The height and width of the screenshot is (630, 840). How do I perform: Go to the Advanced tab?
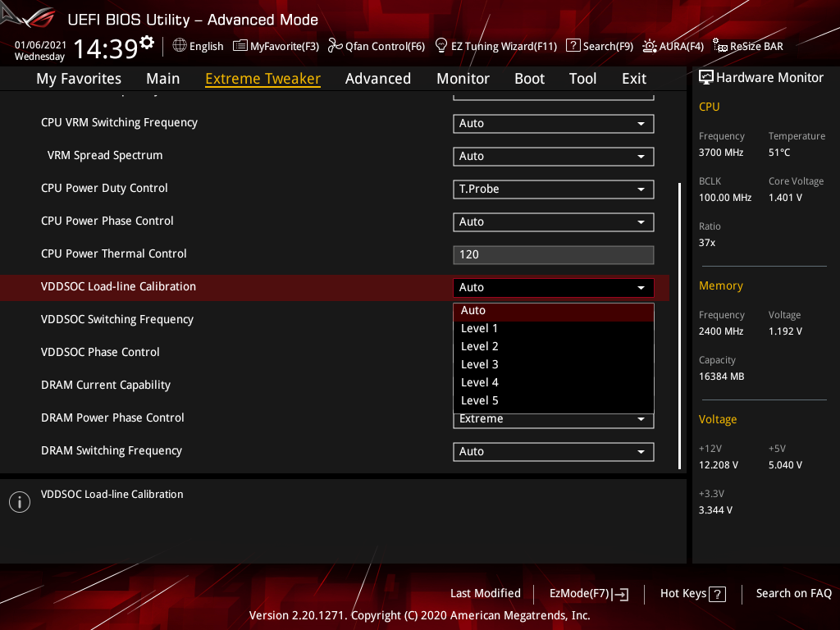tap(378, 79)
